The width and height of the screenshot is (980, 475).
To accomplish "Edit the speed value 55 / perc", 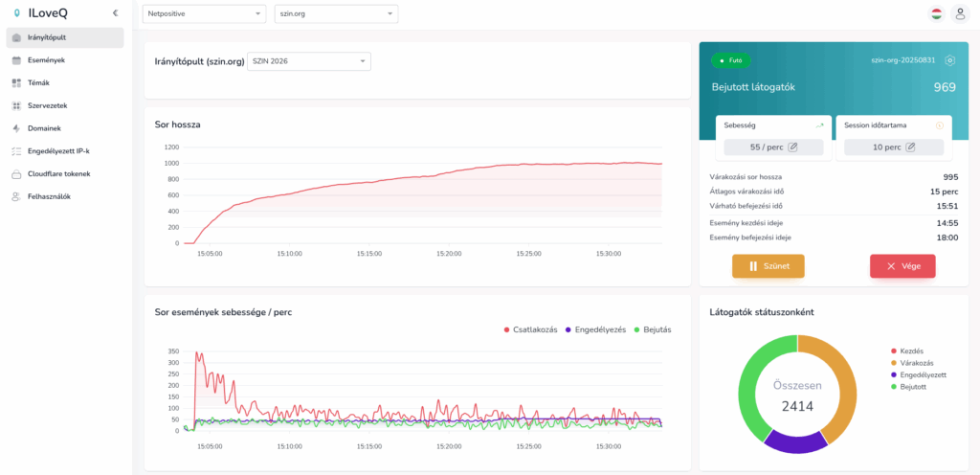I will (791, 147).
